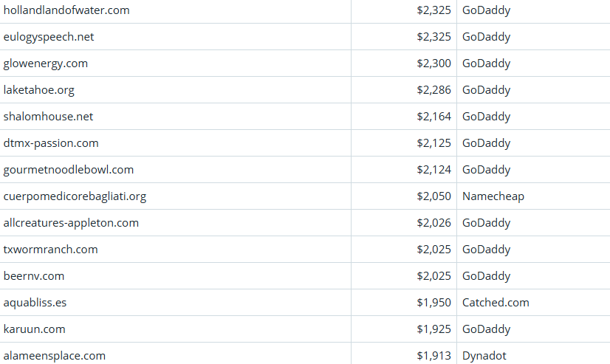Select beernv.com in the table
Image resolution: width=610 pixels, height=364 pixels.
(34, 276)
